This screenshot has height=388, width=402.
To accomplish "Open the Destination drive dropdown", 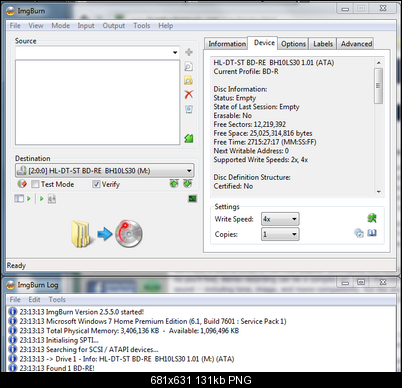I will (189, 171).
